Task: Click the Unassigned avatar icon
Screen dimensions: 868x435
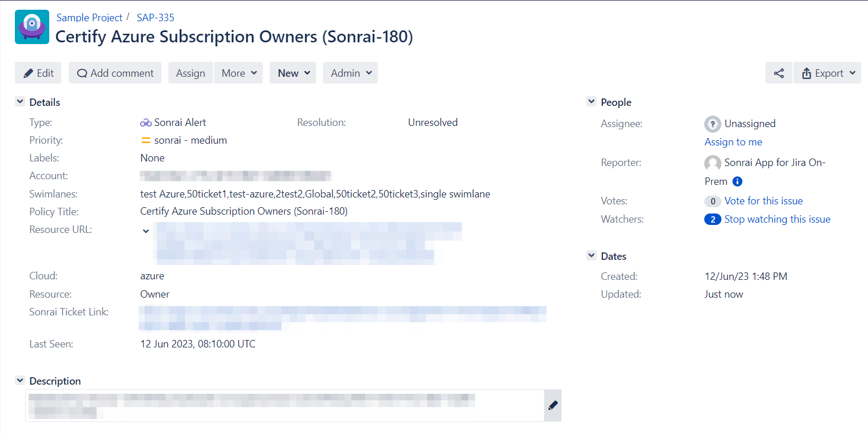Action: pos(712,124)
